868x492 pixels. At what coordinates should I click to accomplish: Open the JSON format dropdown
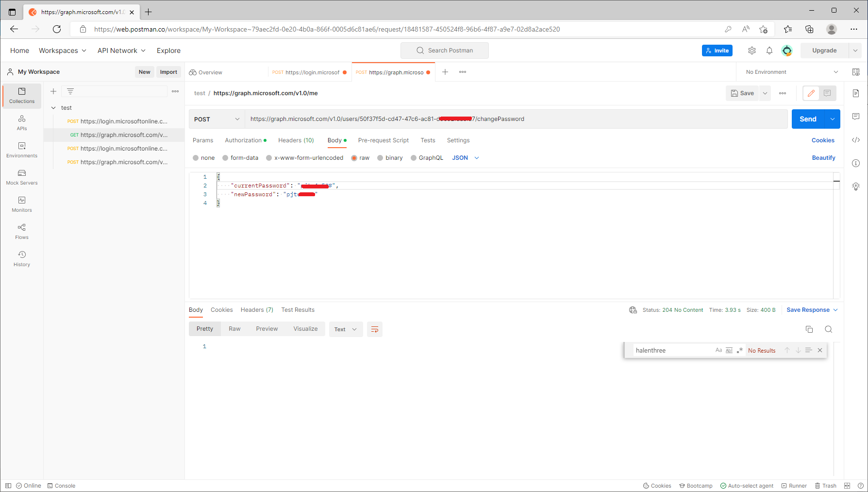click(x=466, y=158)
